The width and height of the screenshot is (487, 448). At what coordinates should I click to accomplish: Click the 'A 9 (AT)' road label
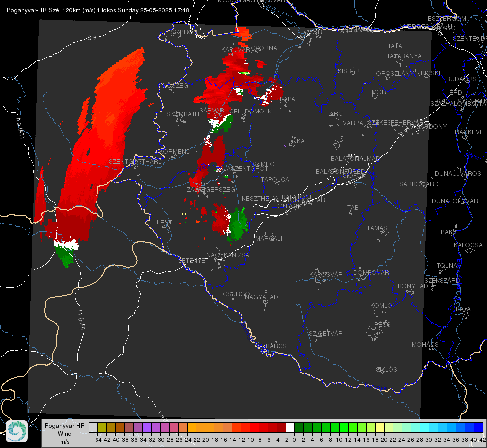click(20, 128)
